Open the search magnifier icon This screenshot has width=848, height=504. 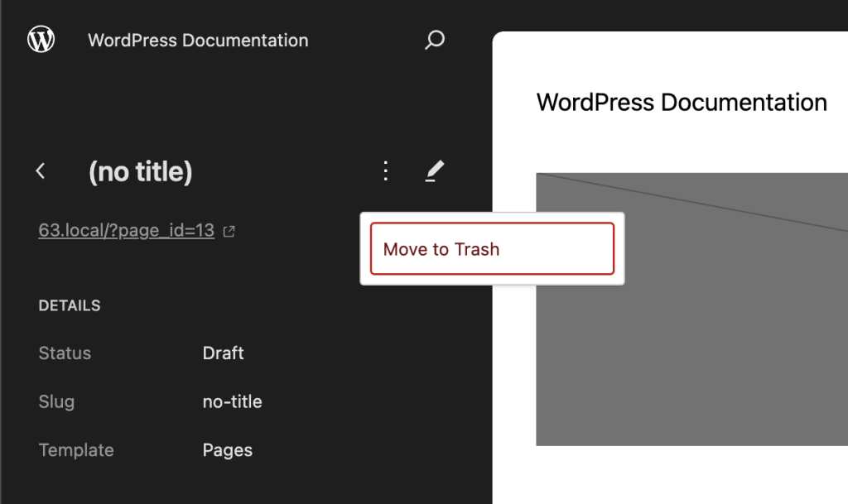click(x=434, y=40)
